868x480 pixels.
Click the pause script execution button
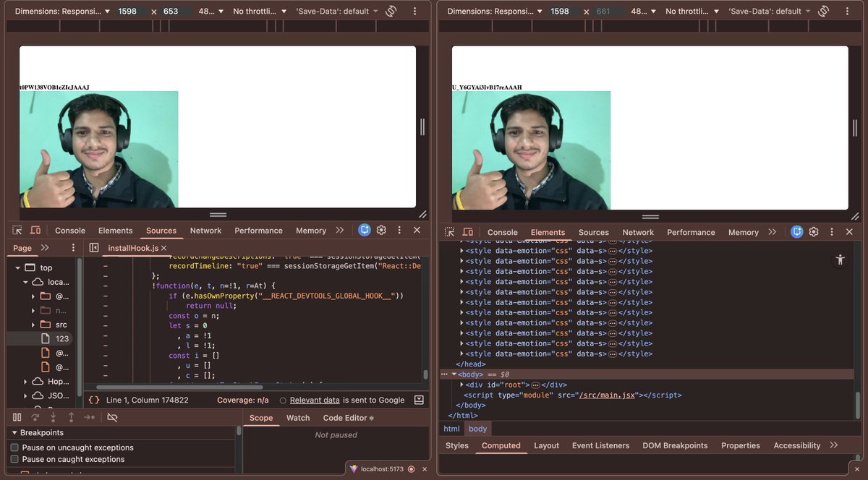(x=17, y=418)
